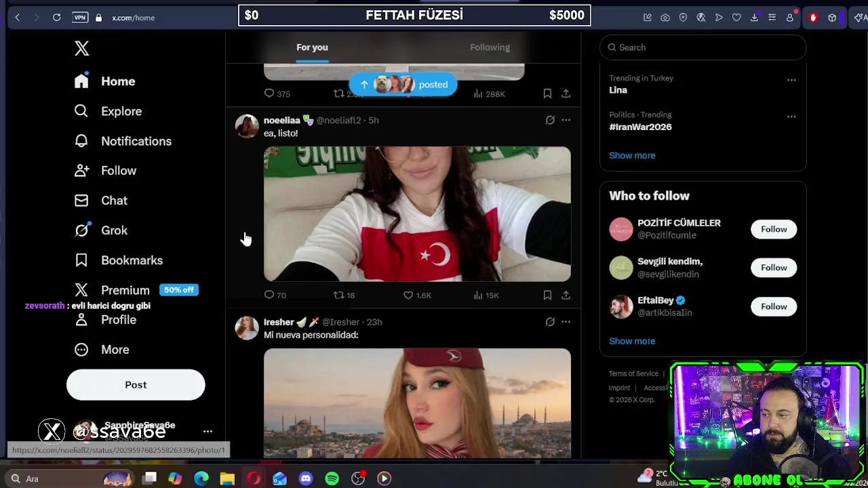Screen dimensions: 868x488
Task: Open Discord from the taskbar
Action: (x=306, y=479)
